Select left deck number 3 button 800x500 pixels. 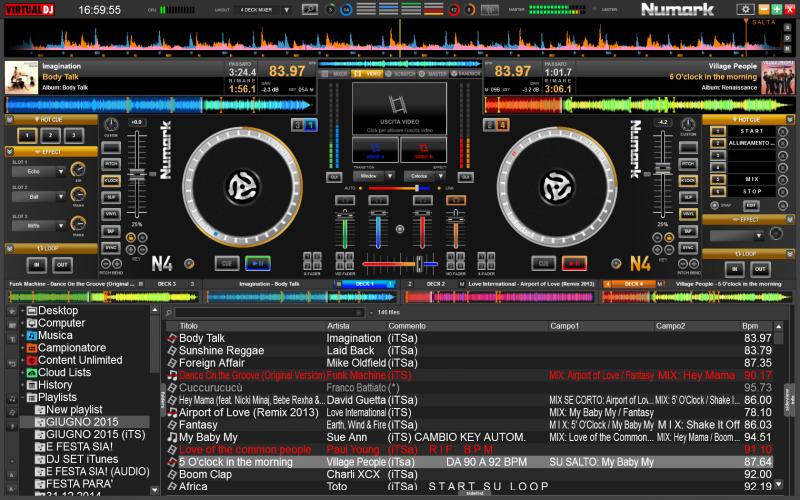[x=297, y=124]
